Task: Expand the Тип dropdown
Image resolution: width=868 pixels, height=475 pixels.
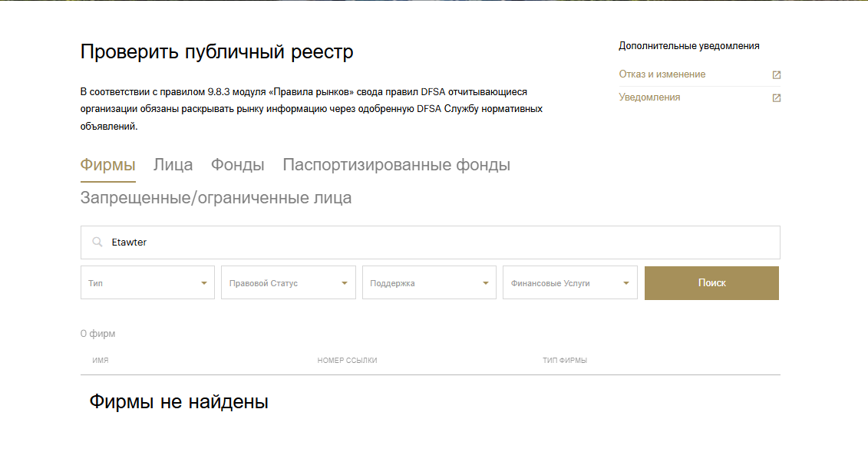Action: pos(147,283)
